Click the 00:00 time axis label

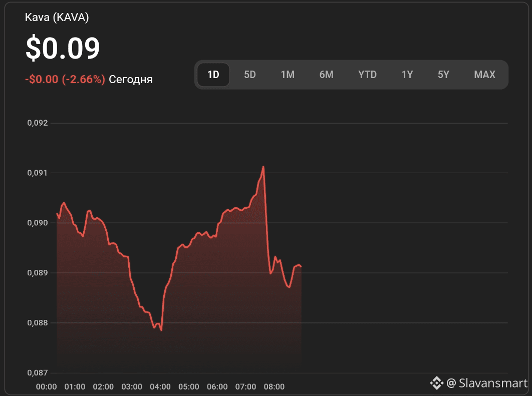click(47, 387)
